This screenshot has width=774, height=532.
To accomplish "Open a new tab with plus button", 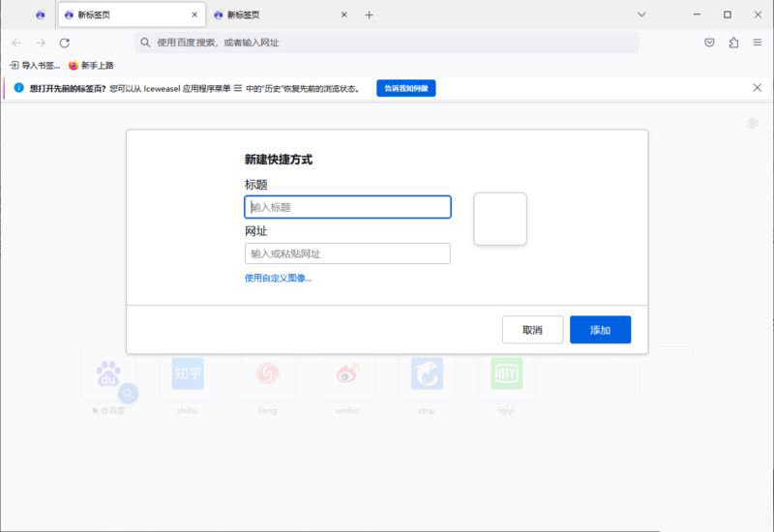I will [370, 15].
